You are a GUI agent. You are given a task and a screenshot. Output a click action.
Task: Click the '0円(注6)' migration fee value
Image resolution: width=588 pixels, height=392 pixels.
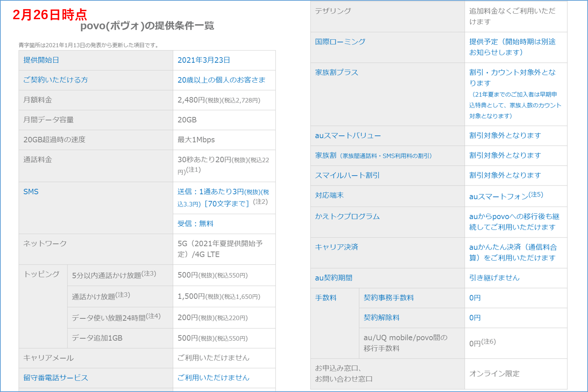coord(482,343)
